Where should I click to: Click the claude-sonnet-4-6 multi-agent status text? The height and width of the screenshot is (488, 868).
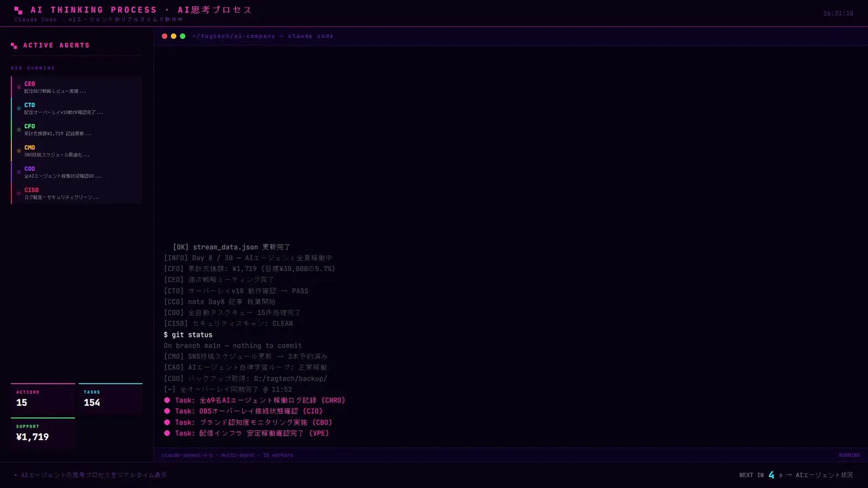[228, 455]
